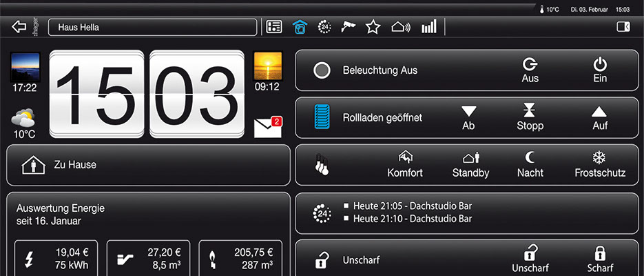The image size is (644, 276).
Task: Turn lighting on with Ein button
Action: pos(600,70)
